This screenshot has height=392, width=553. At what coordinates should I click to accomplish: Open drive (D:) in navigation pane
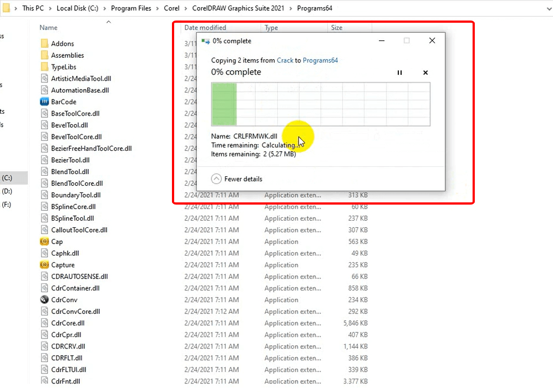tap(7, 191)
